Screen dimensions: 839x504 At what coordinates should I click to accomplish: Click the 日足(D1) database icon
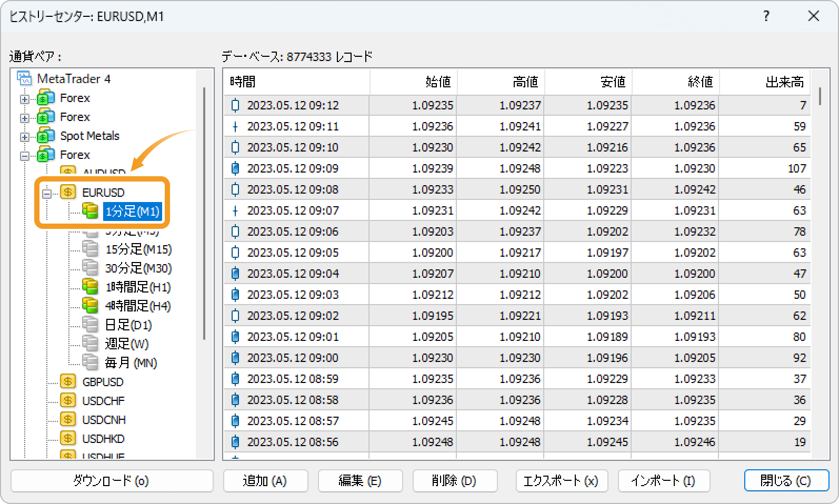coord(90,325)
